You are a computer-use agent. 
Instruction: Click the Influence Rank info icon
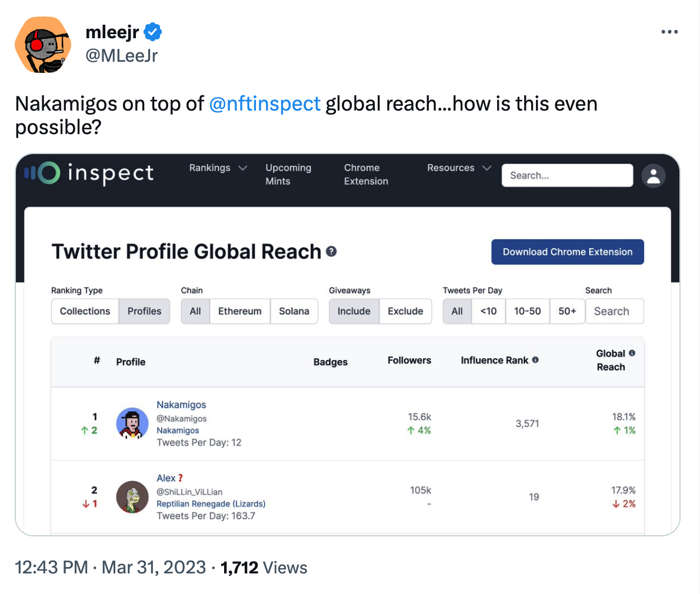click(535, 360)
